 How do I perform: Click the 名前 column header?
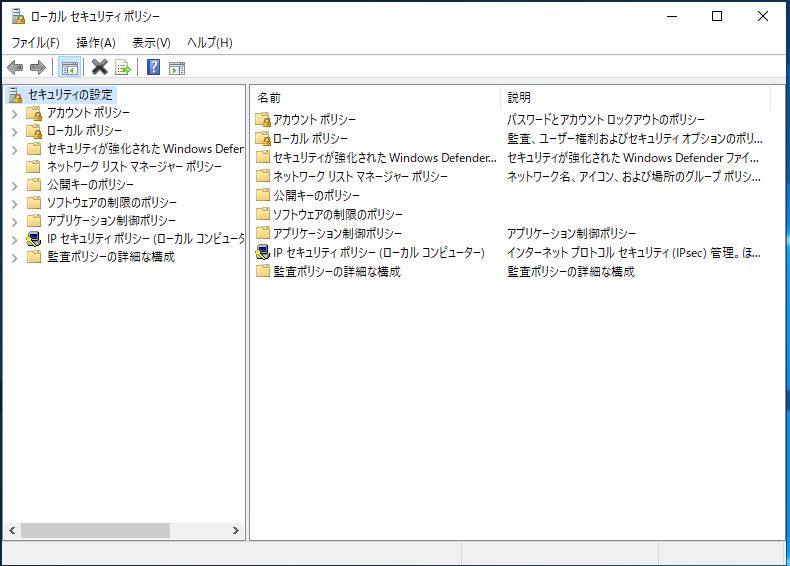[x=374, y=97]
